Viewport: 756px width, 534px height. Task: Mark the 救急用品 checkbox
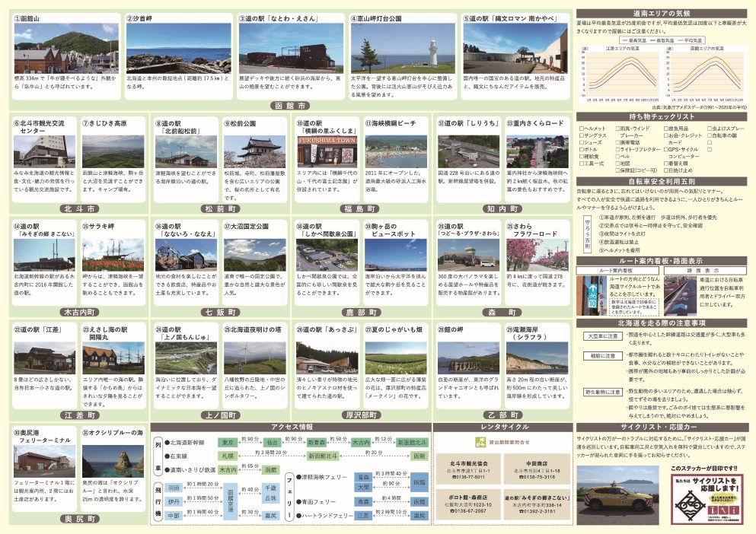667,129
